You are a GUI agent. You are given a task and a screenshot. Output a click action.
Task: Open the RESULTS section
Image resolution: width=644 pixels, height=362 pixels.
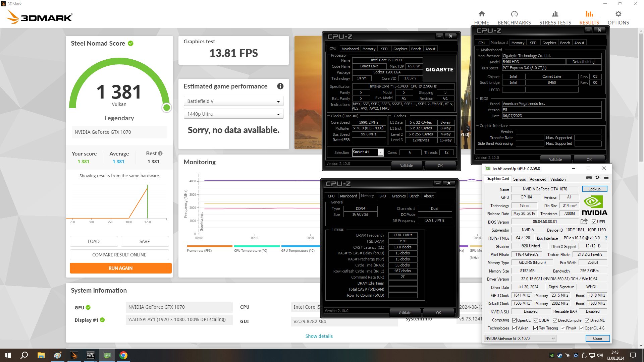coord(589,18)
